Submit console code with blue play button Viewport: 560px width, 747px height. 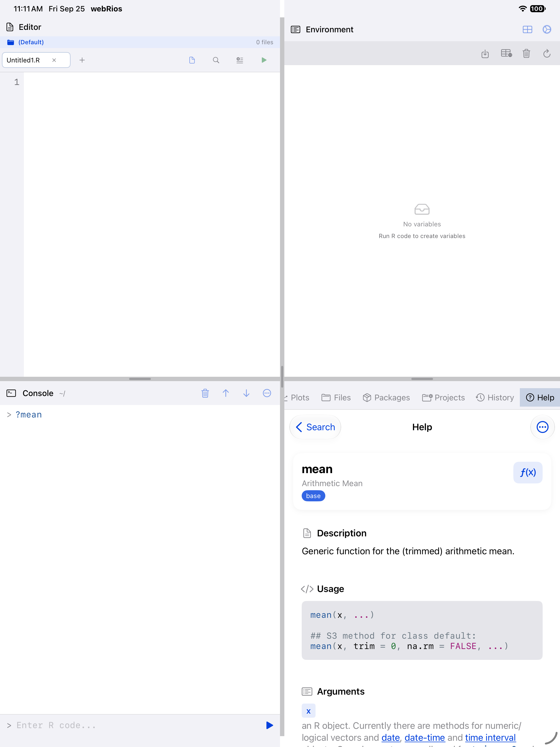click(269, 725)
